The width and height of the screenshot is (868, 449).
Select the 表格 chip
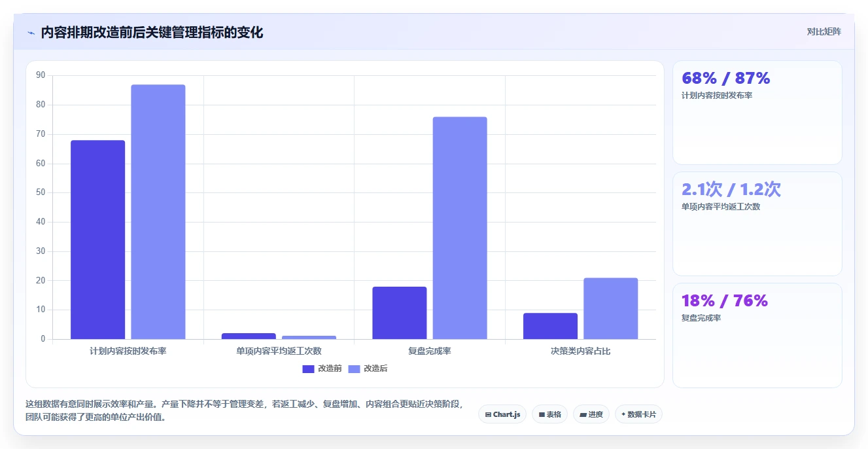pyautogui.click(x=549, y=414)
